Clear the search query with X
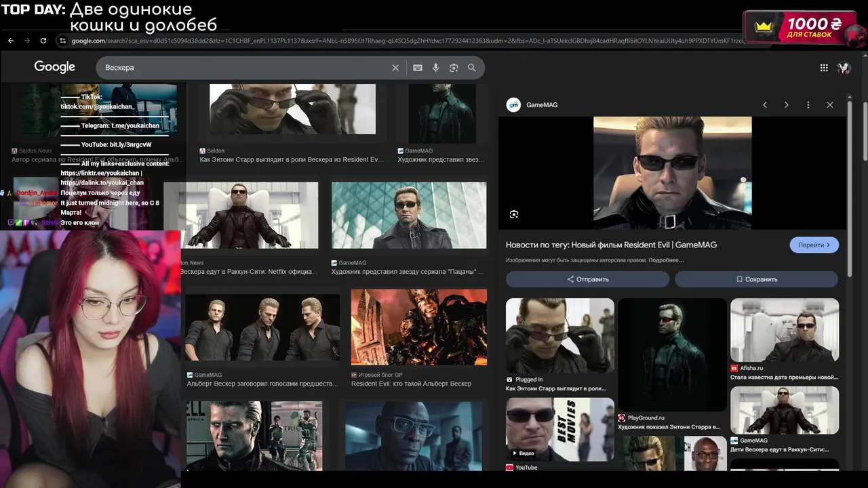The width and height of the screenshot is (868, 488). (x=395, y=68)
